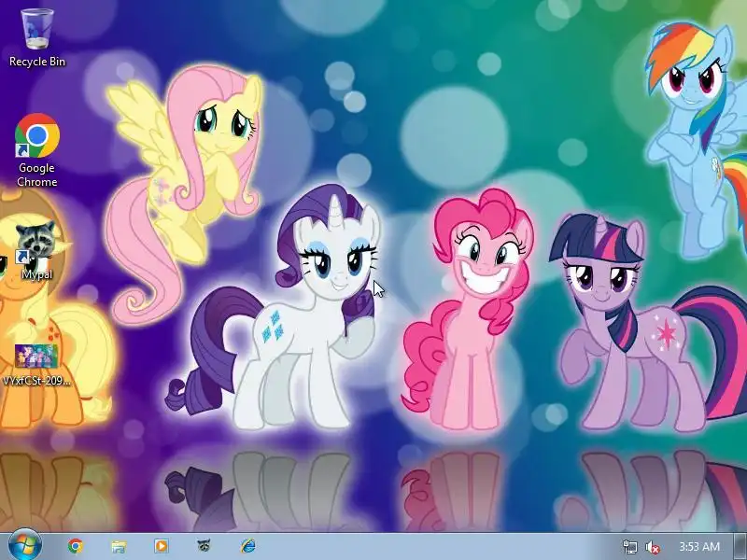The width and height of the screenshot is (747, 560).
Task: Open the Windows Start menu orb
Action: (x=25, y=546)
